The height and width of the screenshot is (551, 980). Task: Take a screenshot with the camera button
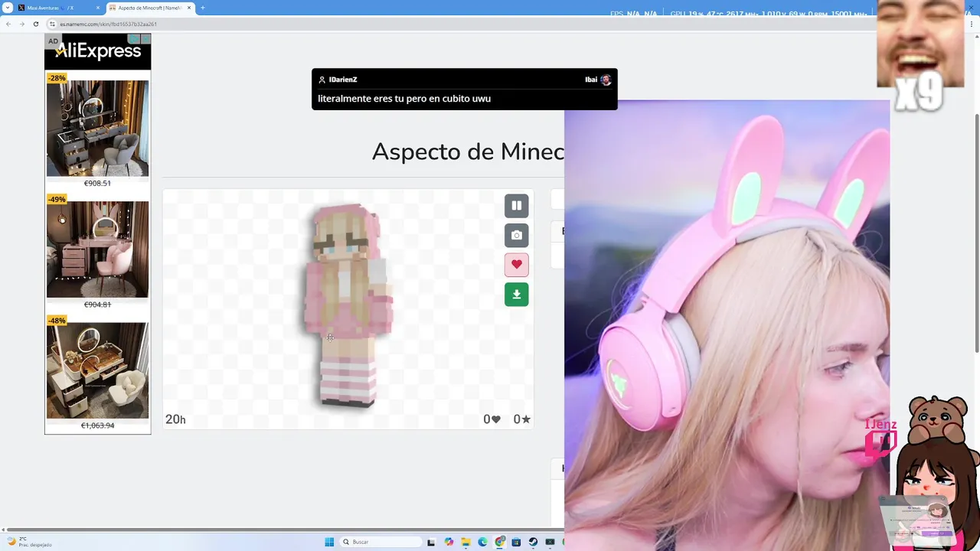(516, 235)
